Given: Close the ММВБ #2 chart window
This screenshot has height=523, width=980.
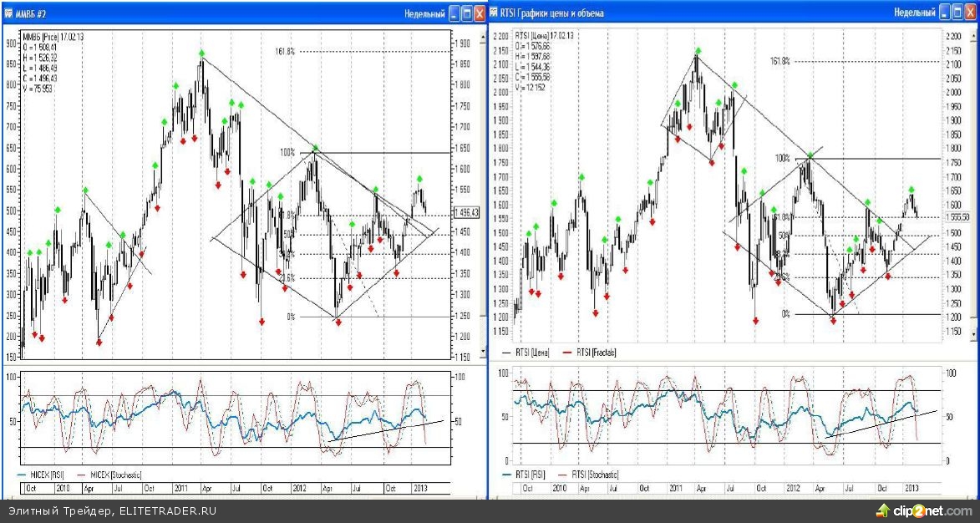Looking at the screenshot, I should pos(479,14).
